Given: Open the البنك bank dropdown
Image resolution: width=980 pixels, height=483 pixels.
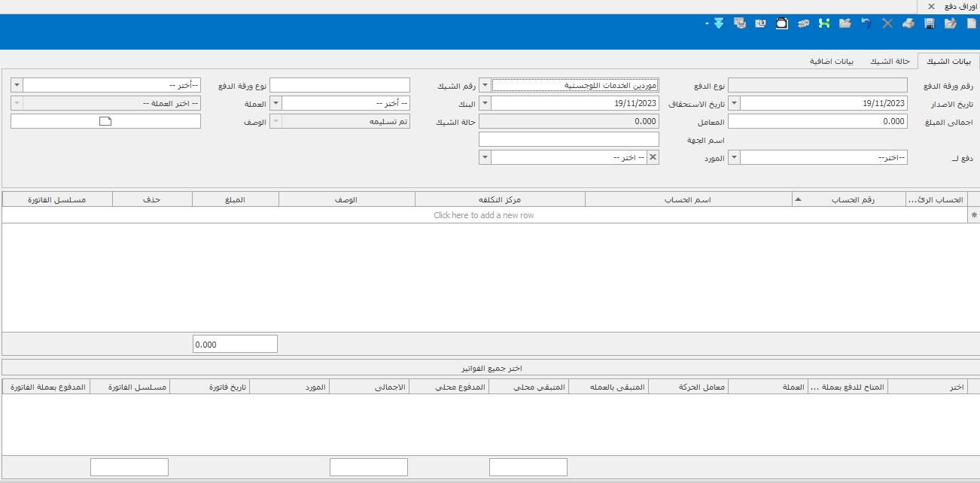Looking at the screenshot, I should click(275, 103).
